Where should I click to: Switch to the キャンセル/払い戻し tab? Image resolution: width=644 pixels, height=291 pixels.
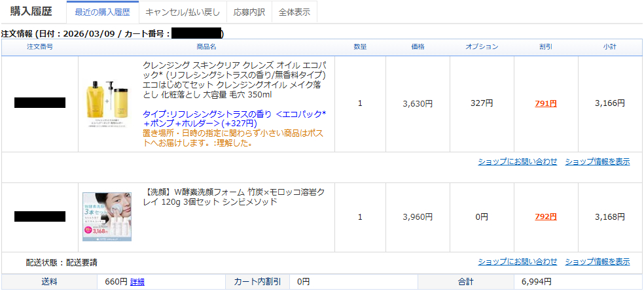(182, 12)
